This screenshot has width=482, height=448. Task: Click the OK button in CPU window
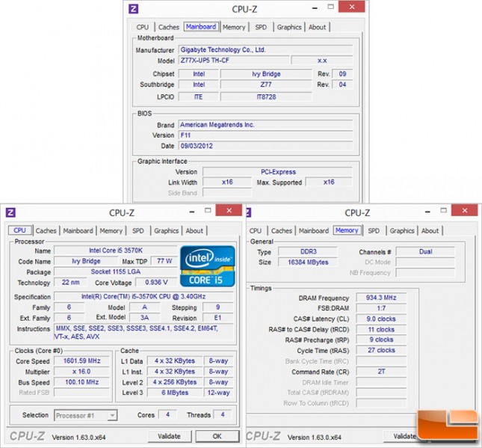(217, 436)
